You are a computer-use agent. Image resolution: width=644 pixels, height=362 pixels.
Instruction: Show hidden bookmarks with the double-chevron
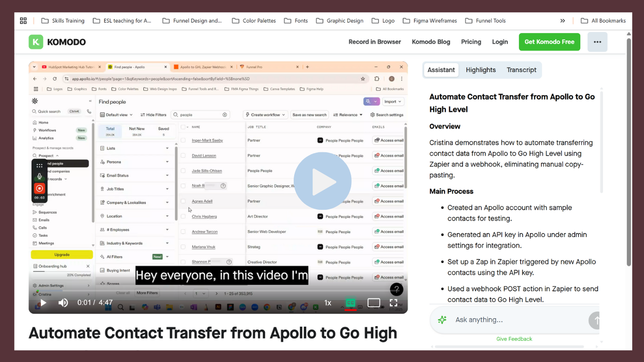[562, 21]
